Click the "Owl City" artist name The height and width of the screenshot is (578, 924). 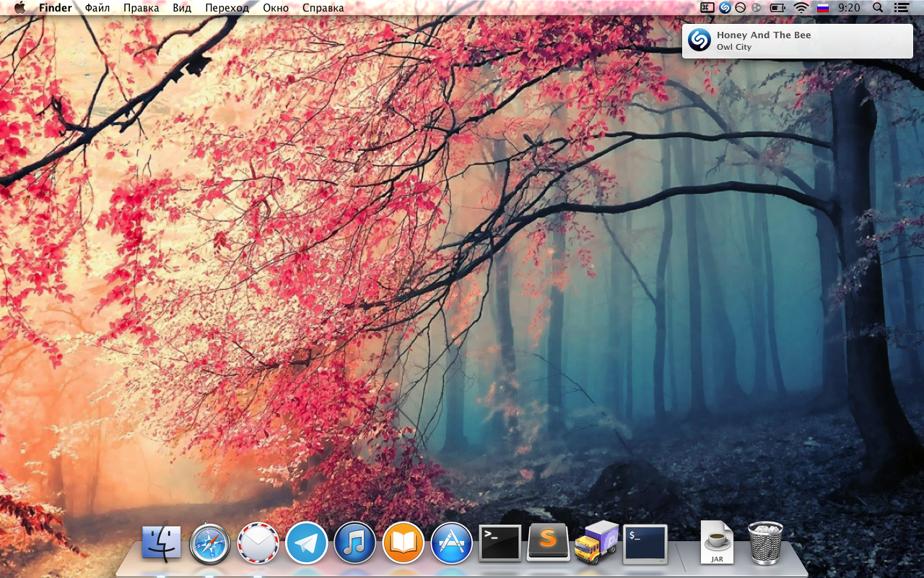click(734, 47)
